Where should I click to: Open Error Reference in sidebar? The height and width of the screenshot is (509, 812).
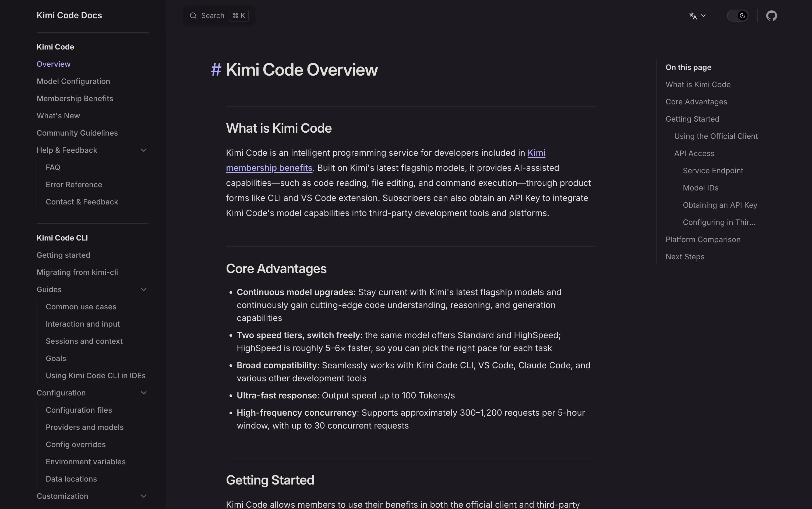tap(74, 185)
